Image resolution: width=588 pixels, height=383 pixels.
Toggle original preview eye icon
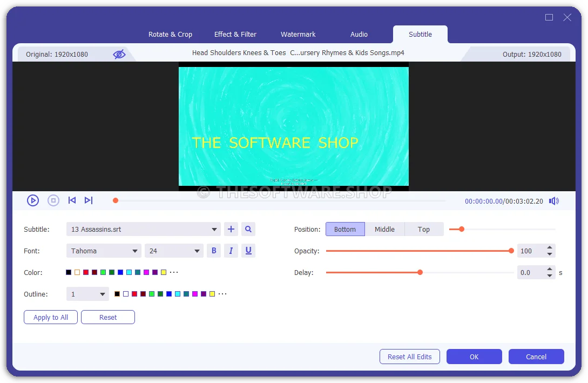coord(119,55)
